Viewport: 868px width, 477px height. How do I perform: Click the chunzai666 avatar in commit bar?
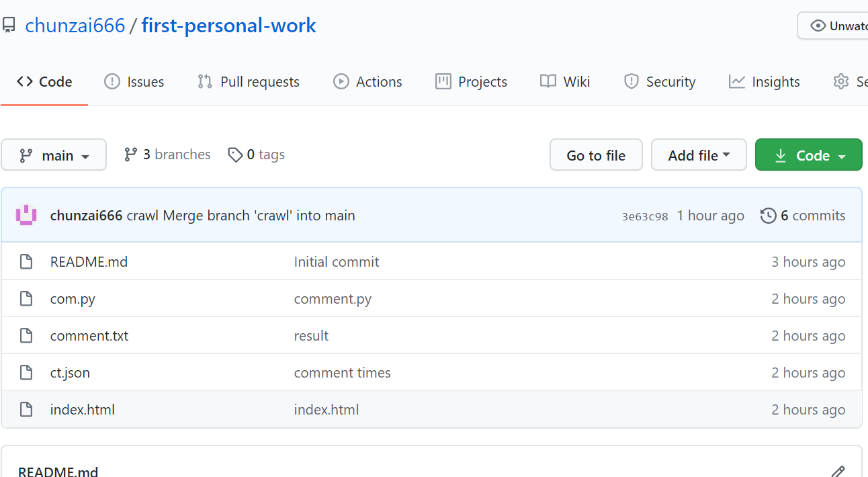tap(26, 216)
